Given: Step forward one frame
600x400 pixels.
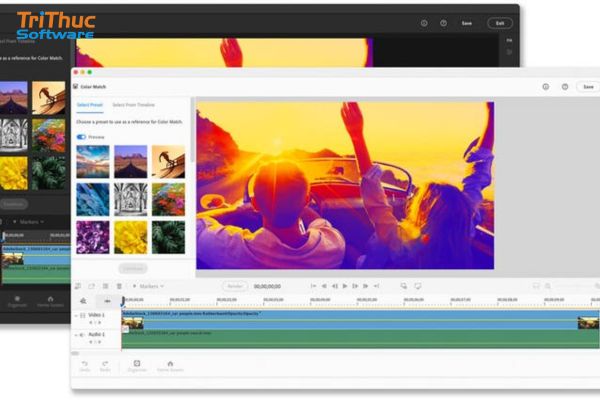Looking at the screenshot, I should tap(355, 286).
